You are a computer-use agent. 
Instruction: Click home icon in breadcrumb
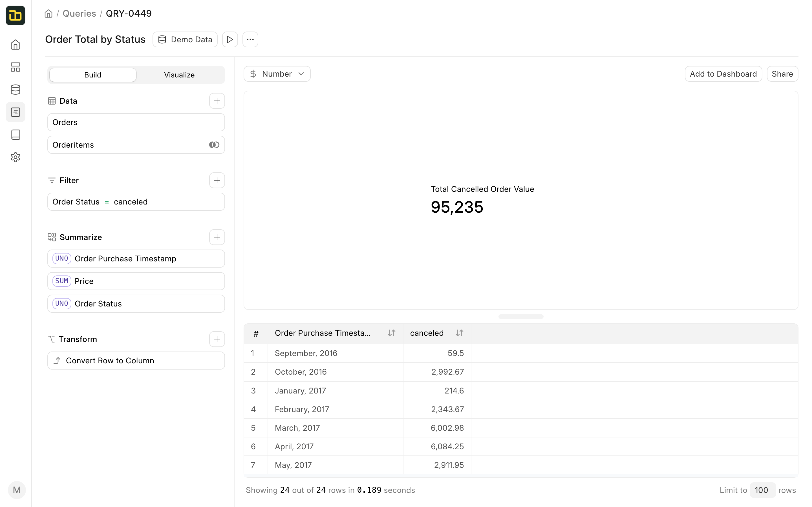click(49, 14)
